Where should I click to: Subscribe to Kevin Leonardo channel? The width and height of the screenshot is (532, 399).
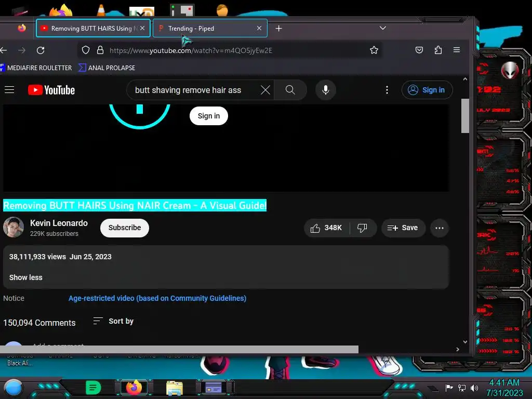click(125, 228)
